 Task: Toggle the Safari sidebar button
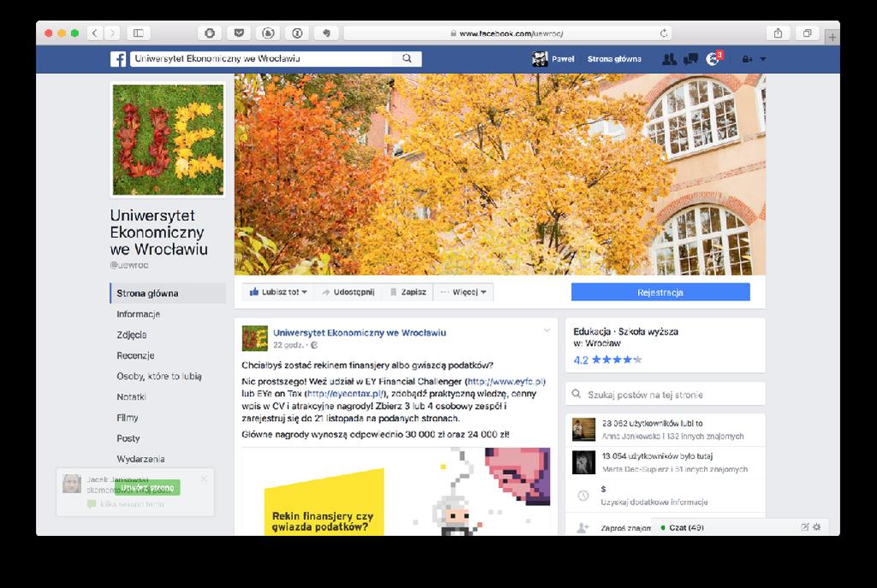click(x=138, y=33)
